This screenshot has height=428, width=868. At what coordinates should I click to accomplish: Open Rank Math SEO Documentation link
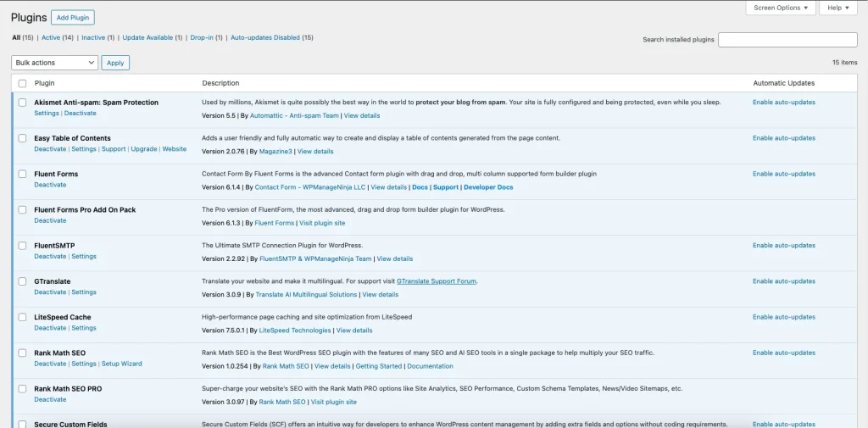point(430,366)
